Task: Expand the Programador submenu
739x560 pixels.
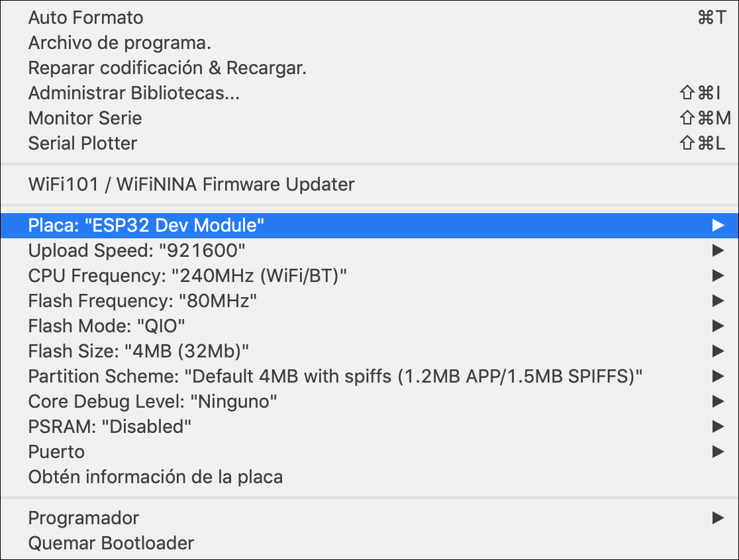Action: (x=369, y=518)
